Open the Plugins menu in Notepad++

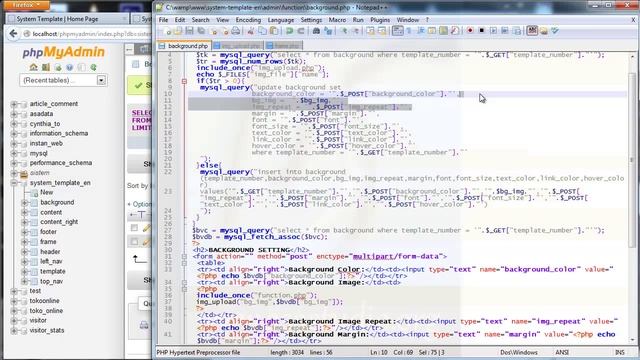[380, 20]
